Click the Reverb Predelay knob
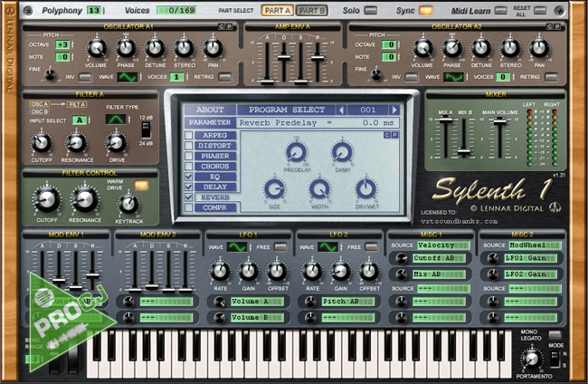This screenshot has width=588, height=384. (x=296, y=152)
